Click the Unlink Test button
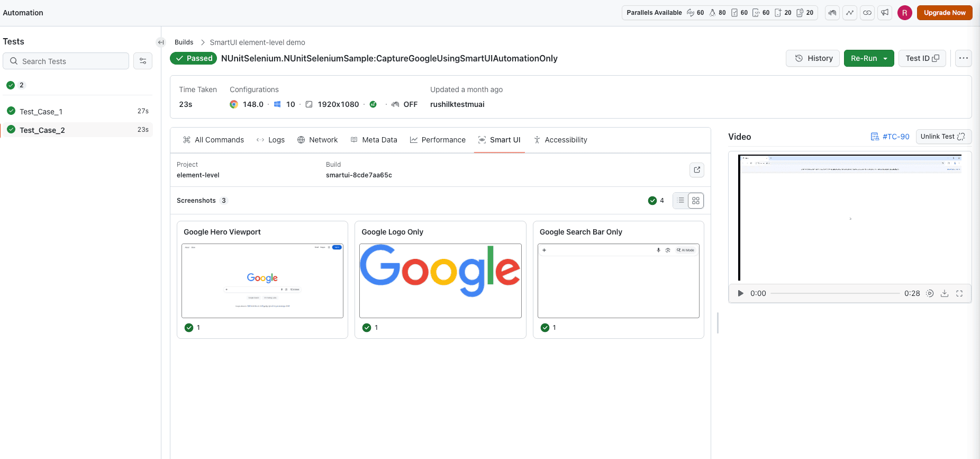 pyautogui.click(x=943, y=137)
